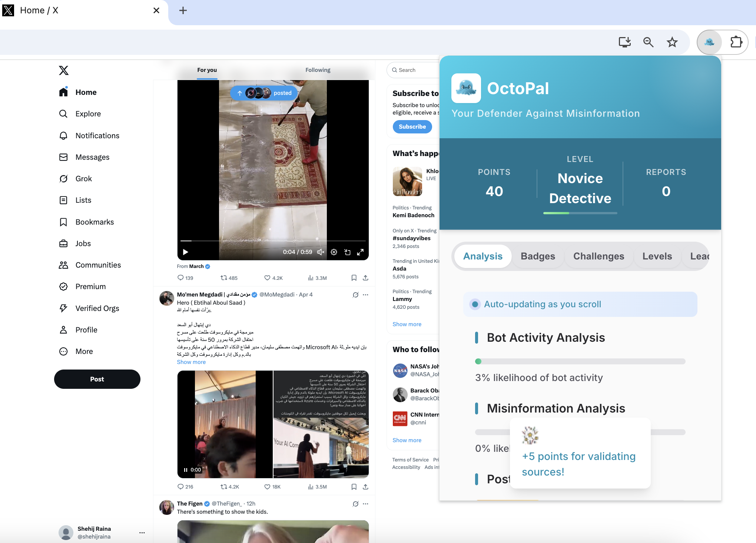Open the OctoPal extension icon in toolbar
756x543 pixels.
[709, 42]
